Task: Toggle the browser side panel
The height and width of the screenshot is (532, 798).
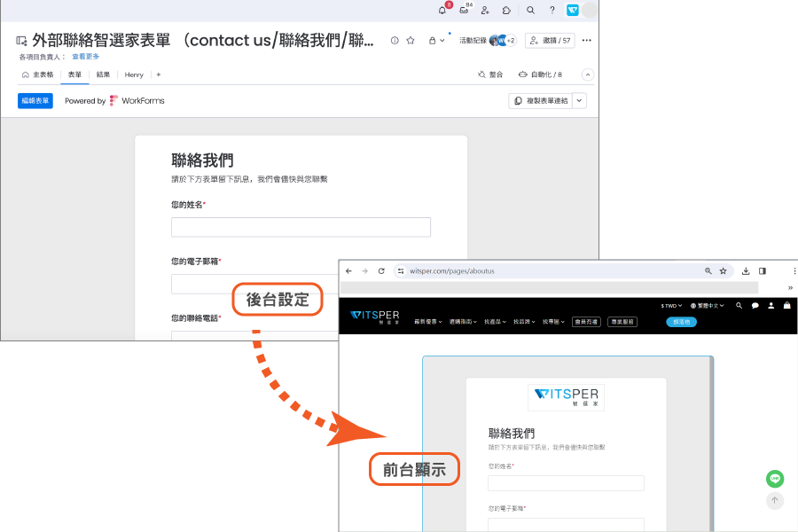Action: (x=763, y=270)
